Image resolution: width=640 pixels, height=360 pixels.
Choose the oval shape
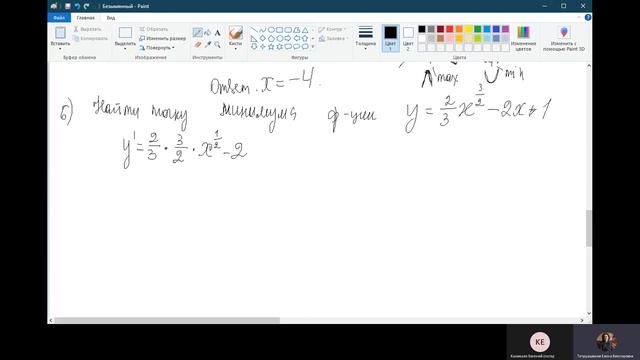(x=271, y=30)
